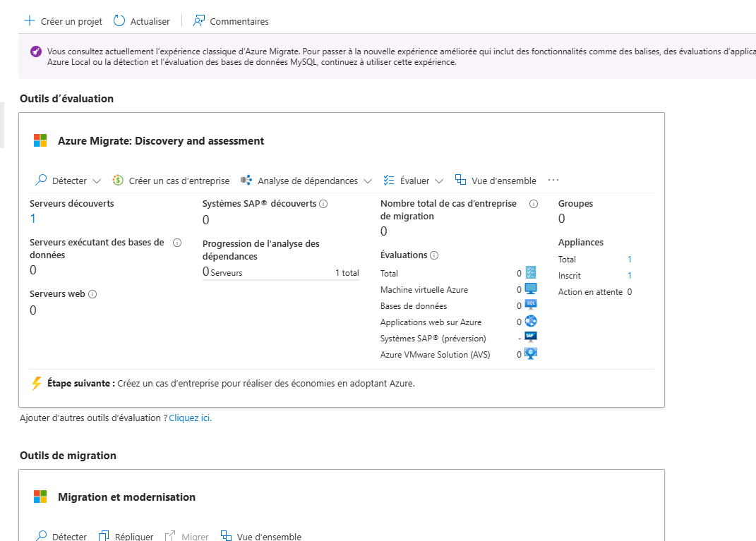Image resolution: width=756 pixels, height=541 pixels.
Task: Open Appliances Inscrit count link
Action: pos(629,276)
